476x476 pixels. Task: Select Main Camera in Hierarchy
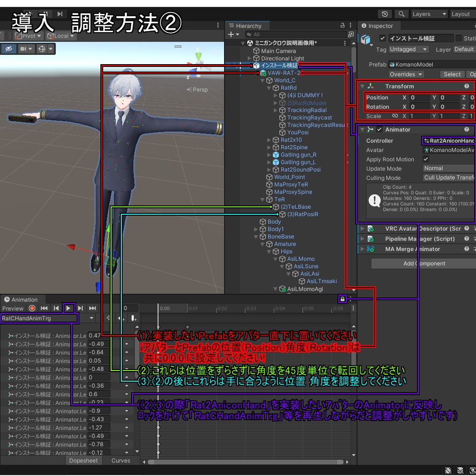(278, 51)
